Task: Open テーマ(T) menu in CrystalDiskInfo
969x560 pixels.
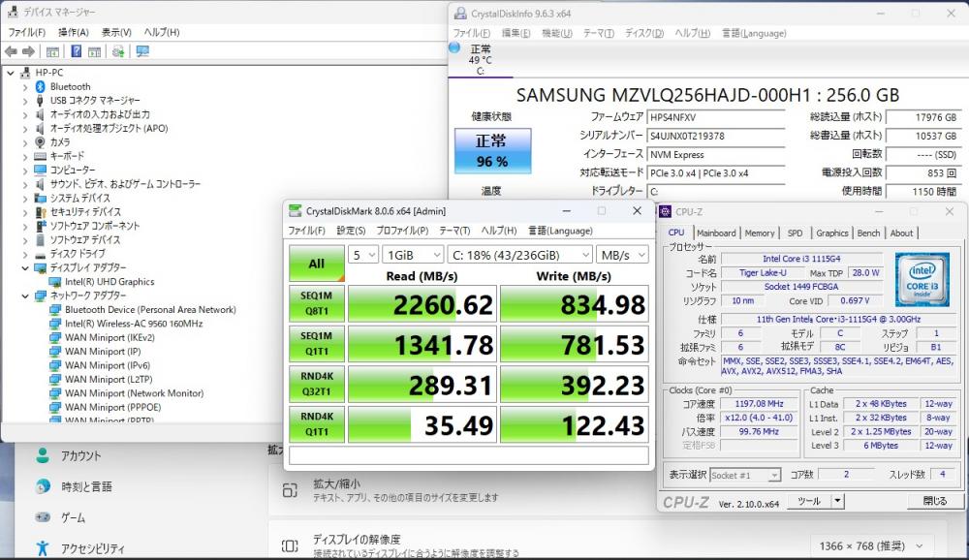Action: click(598, 33)
